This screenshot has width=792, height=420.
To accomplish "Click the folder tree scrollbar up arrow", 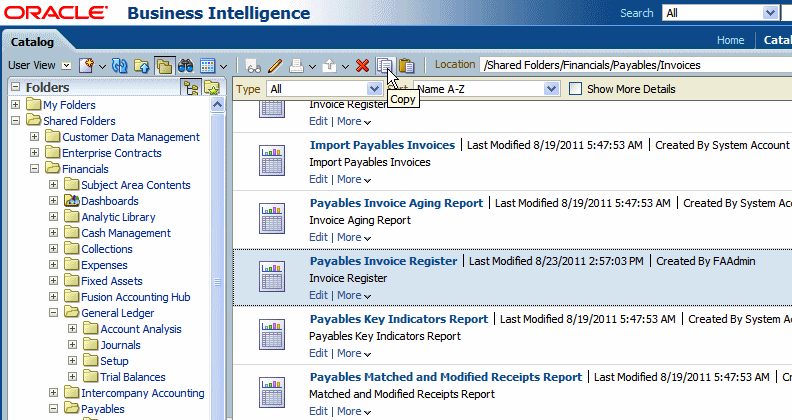I will (217, 104).
